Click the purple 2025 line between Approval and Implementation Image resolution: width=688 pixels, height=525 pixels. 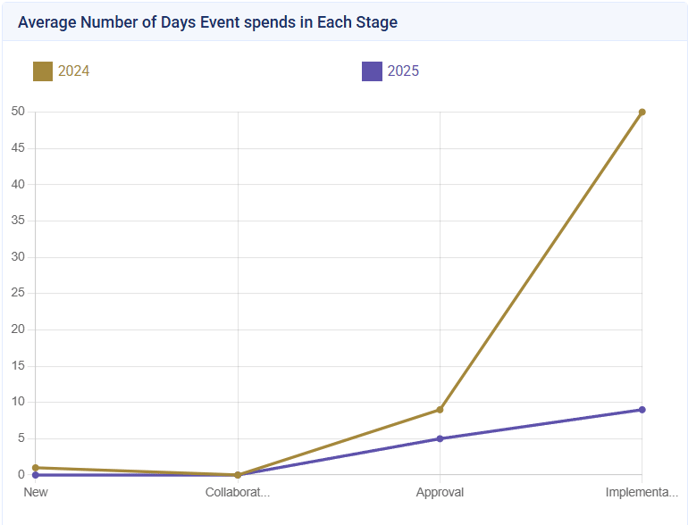(540, 424)
